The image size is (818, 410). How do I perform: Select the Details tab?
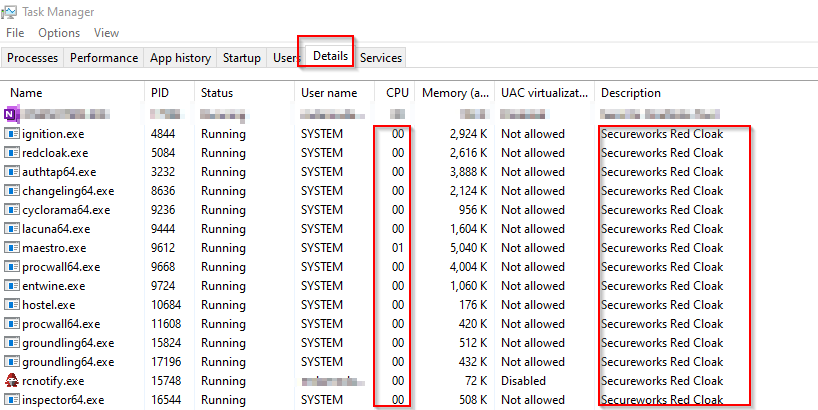pos(330,56)
